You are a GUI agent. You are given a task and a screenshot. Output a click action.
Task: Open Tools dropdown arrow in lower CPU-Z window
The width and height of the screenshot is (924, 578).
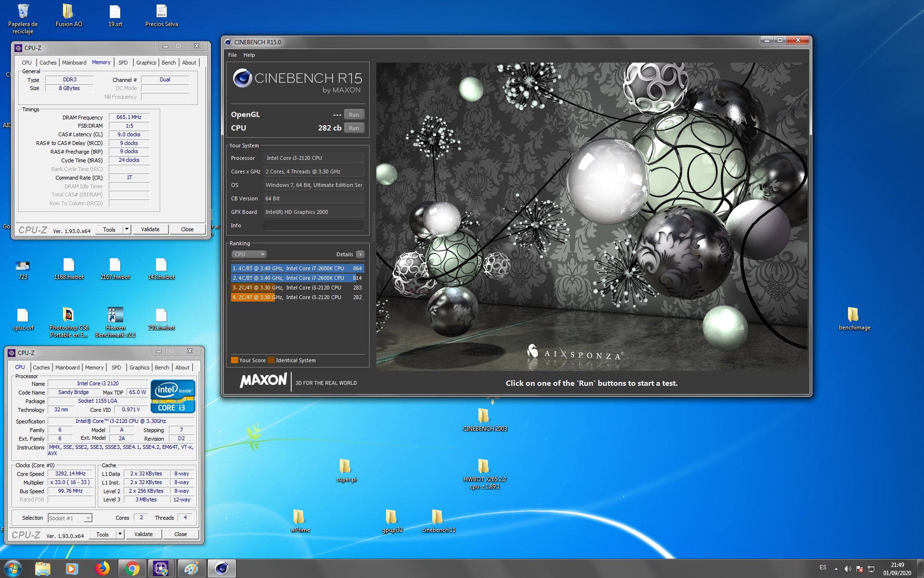click(x=120, y=534)
